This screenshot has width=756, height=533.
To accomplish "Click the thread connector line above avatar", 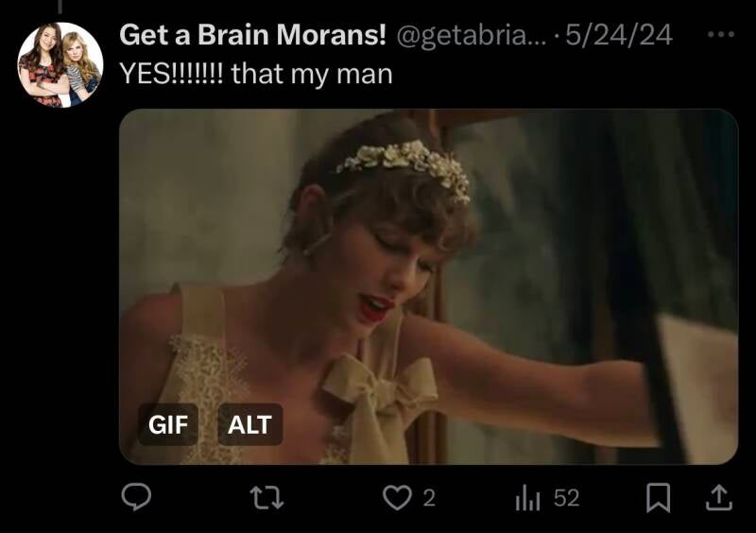I will coord(60,7).
